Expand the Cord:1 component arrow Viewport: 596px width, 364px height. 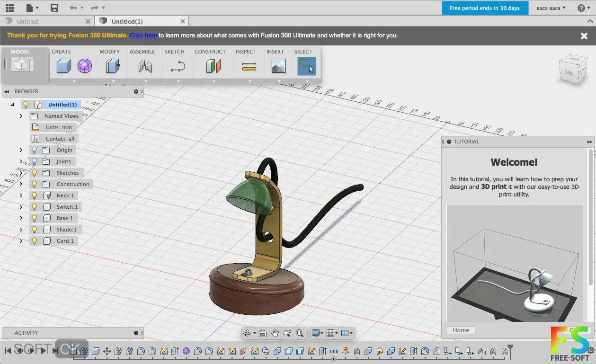(x=21, y=241)
